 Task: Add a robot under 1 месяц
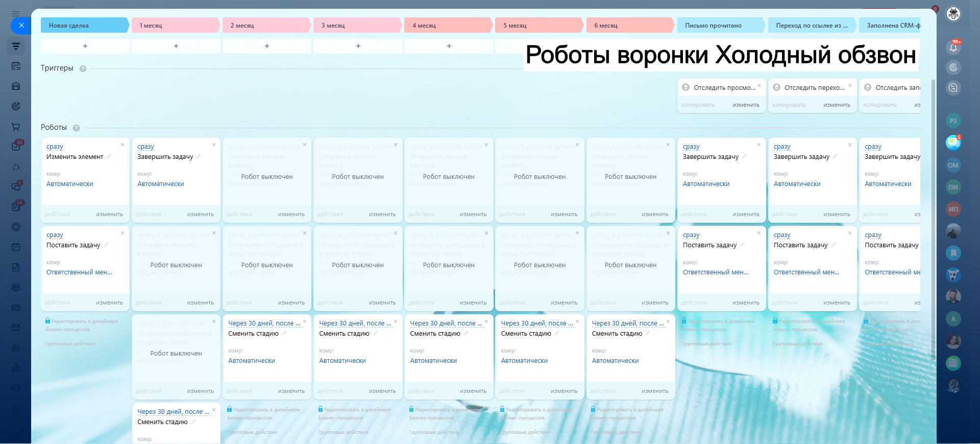(x=176, y=46)
